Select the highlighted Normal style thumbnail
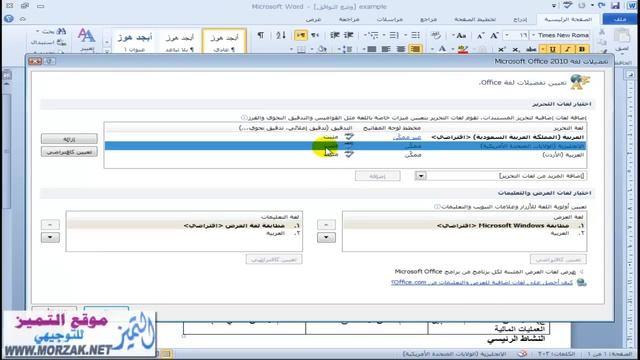The image size is (640, 360). [x=224, y=42]
